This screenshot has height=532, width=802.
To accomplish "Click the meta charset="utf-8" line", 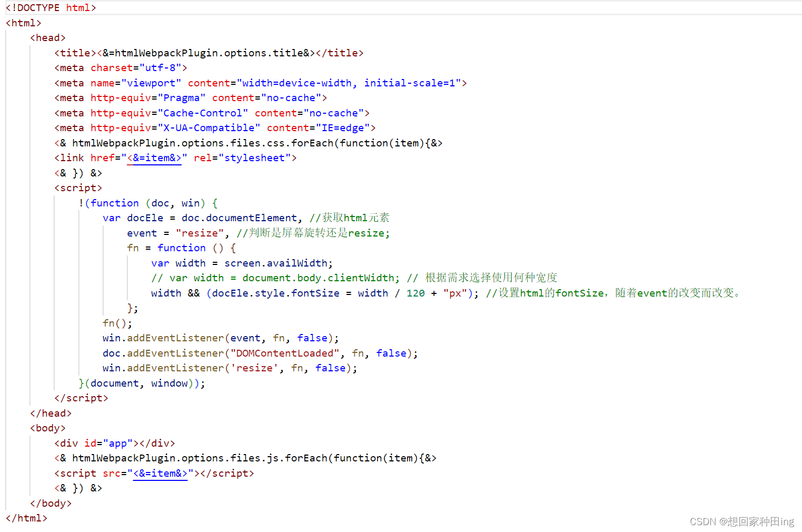I will [x=121, y=68].
